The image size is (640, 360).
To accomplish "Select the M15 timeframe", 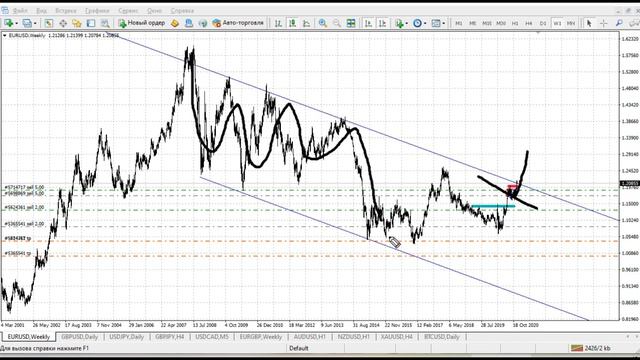I will pyautogui.click(x=487, y=23).
